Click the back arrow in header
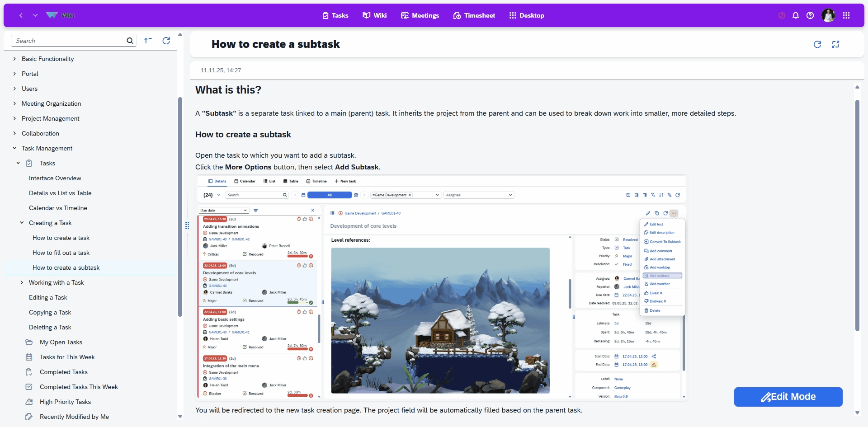This screenshot has width=868, height=427. pos(21,15)
